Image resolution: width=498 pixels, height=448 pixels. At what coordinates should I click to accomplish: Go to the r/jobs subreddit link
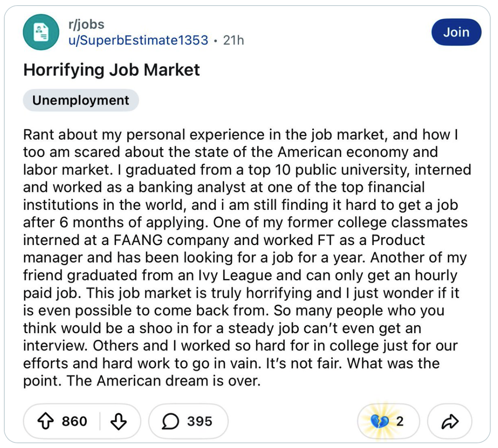pyautogui.click(x=86, y=25)
